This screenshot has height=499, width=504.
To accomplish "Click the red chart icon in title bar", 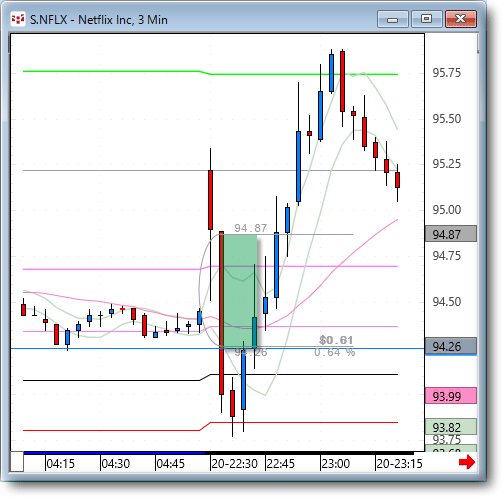I will point(18,19).
